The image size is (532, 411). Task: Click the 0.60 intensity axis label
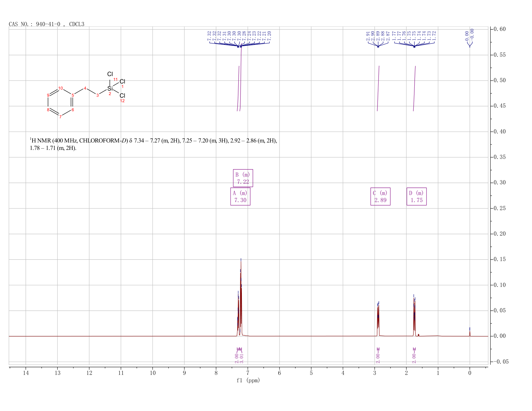(x=499, y=29)
